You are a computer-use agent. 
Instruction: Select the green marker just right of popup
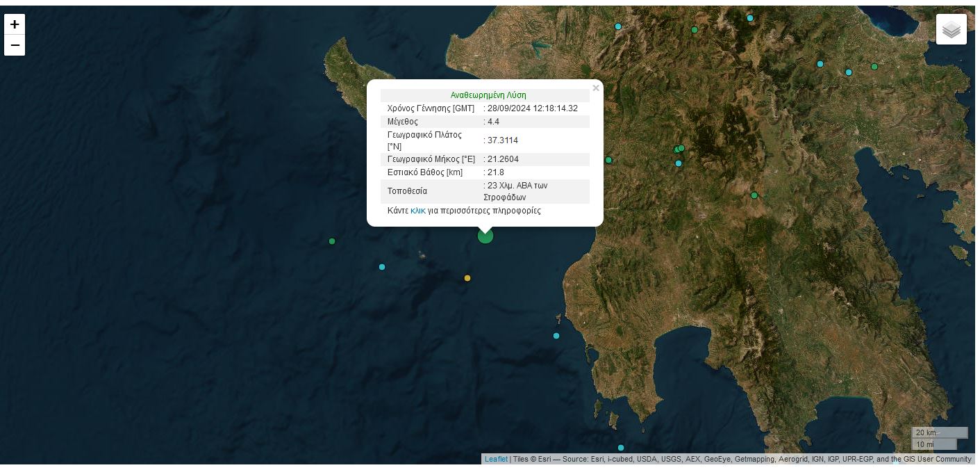(608, 160)
